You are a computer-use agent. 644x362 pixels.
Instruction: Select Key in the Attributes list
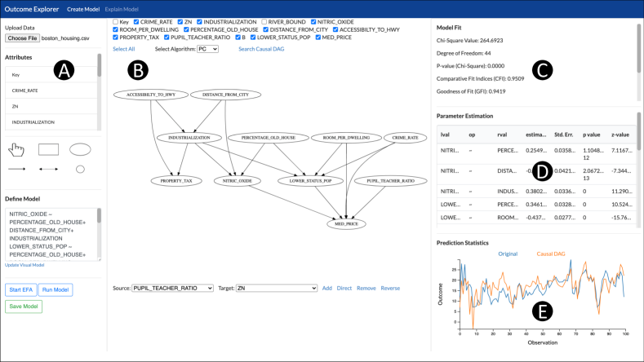point(51,75)
